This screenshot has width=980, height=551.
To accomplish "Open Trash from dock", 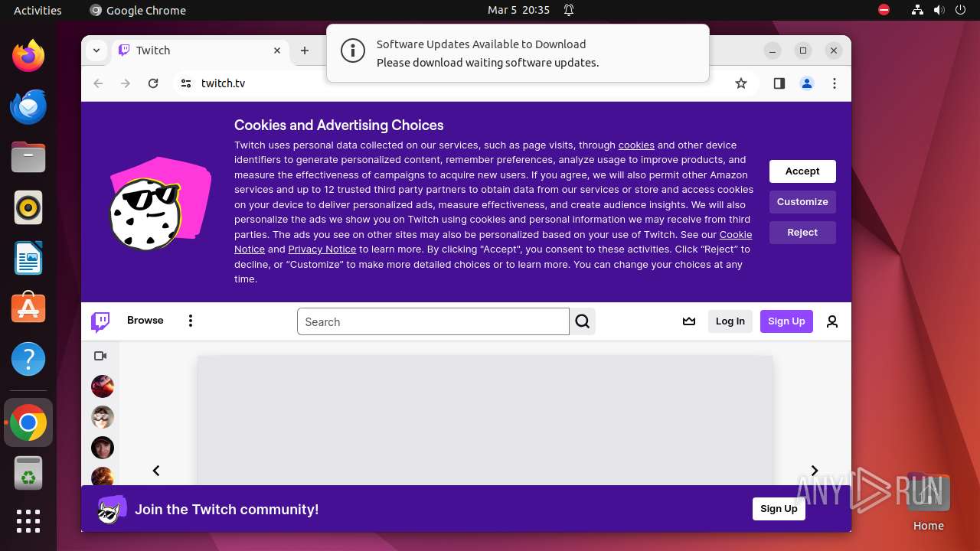I will coord(28,473).
